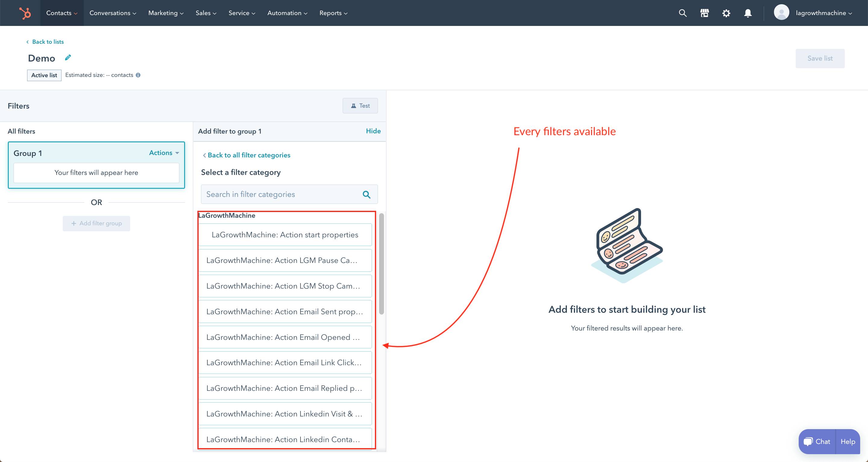The image size is (868, 462).
Task: Click the Test button
Action: [x=360, y=106]
